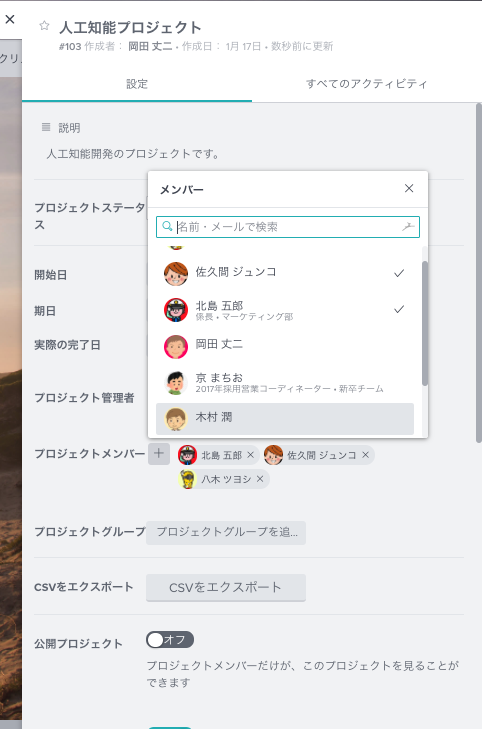Click the wrench icon in member search

click(408, 226)
